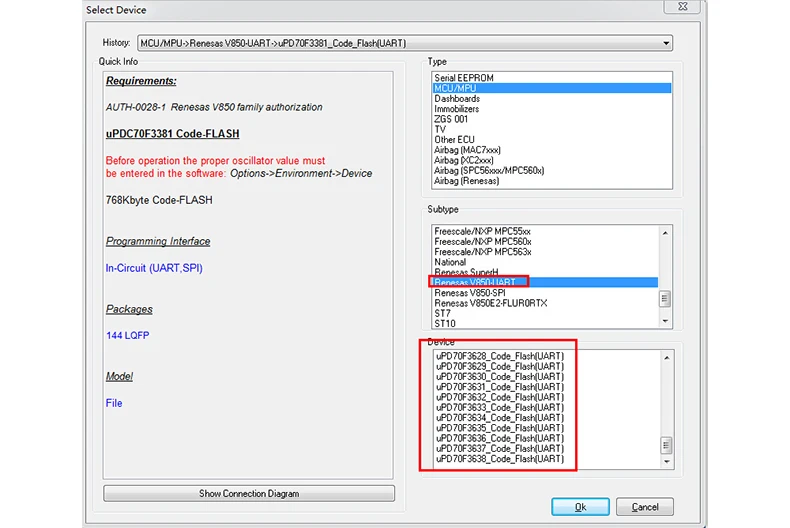Pick Airbag (Renesas) type
Viewport: 790px width, 528px height.
552,180
